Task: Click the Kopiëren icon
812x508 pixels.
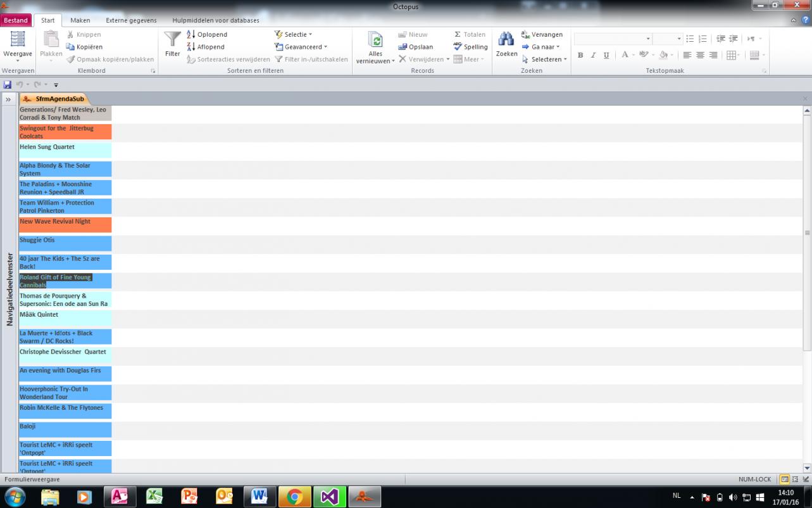Action: tap(70, 47)
